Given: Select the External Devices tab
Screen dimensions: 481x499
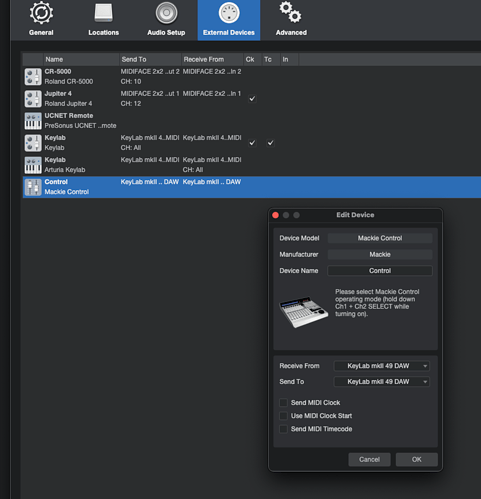Looking at the screenshot, I should coord(229,20).
